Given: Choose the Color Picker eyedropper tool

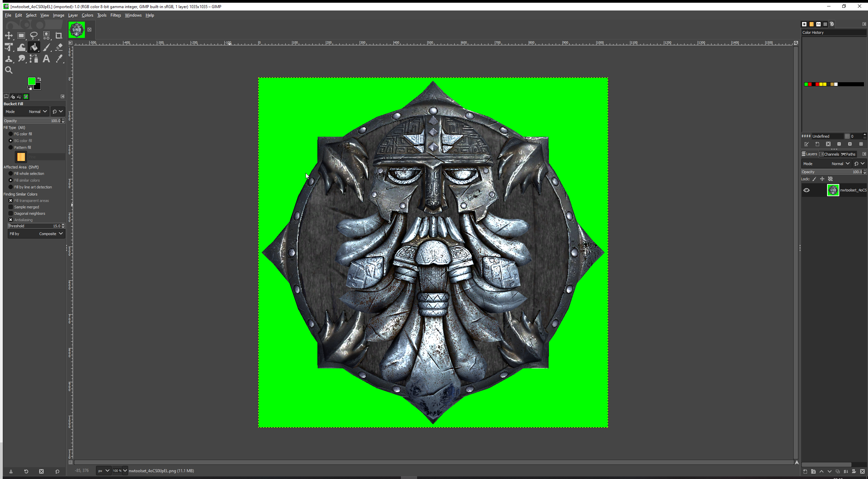Looking at the screenshot, I should (x=59, y=59).
